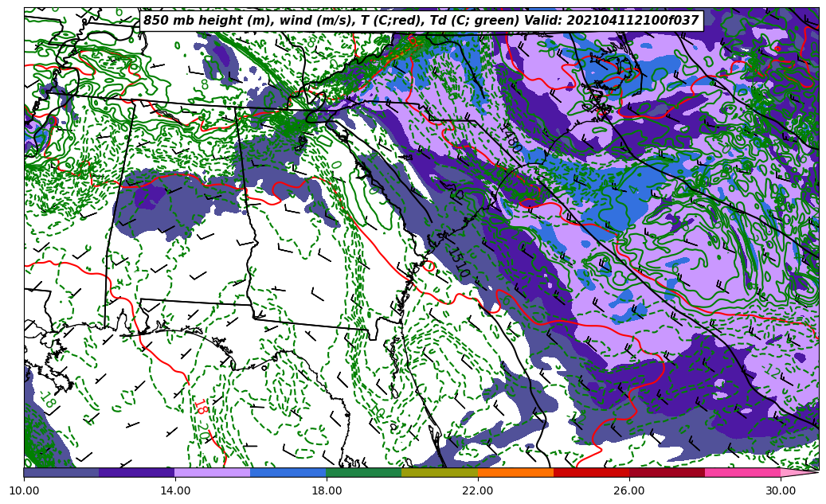The image size is (826, 504).
Task: Select the green 18–20 colorbar segment
Action: click(x=363, y=472)
